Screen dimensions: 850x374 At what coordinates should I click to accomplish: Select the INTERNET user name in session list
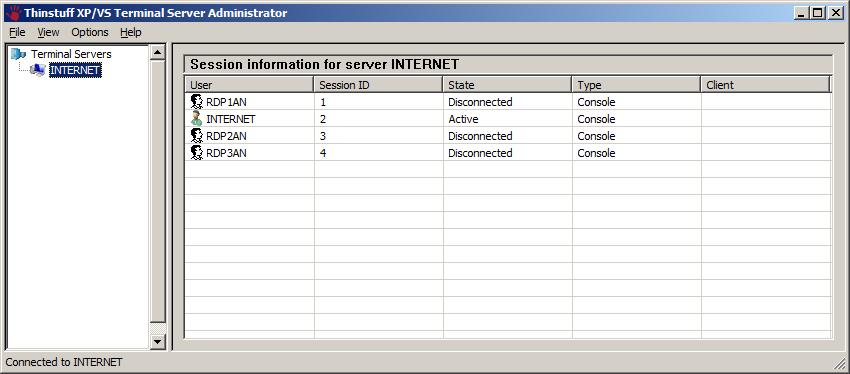(230, 119)
